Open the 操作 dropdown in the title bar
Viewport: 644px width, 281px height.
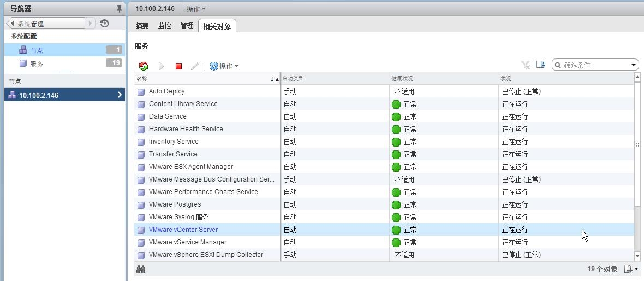[196, 9]
